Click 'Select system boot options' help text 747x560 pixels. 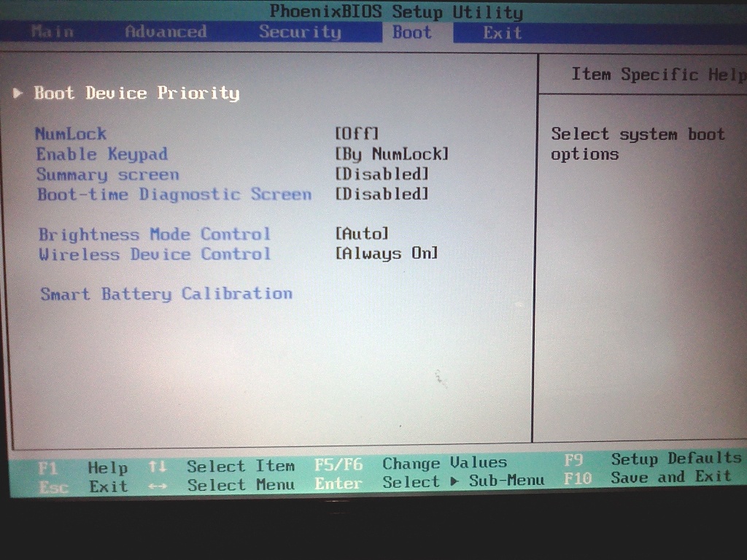638,144
